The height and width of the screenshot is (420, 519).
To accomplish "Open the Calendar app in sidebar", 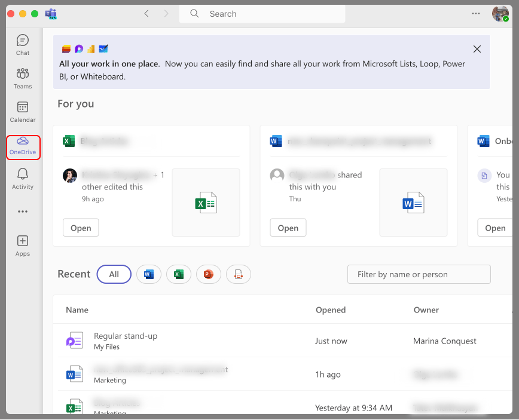I will point(23,112).
